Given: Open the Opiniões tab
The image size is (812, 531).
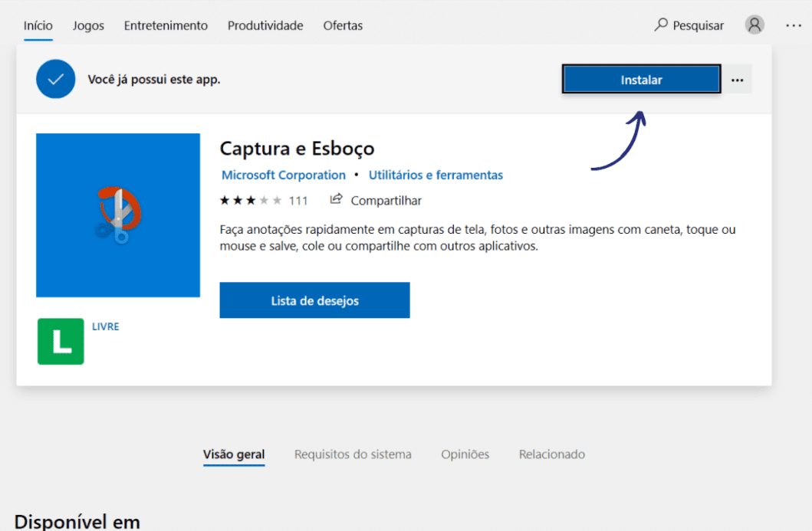Looking at the screenshot, I should point(465,454).
